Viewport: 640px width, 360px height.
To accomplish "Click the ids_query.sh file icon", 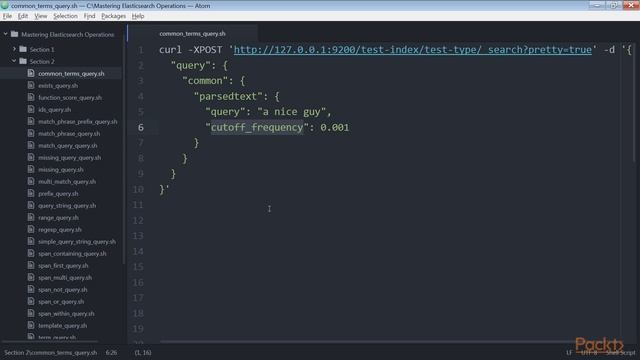I will point(31,109).
